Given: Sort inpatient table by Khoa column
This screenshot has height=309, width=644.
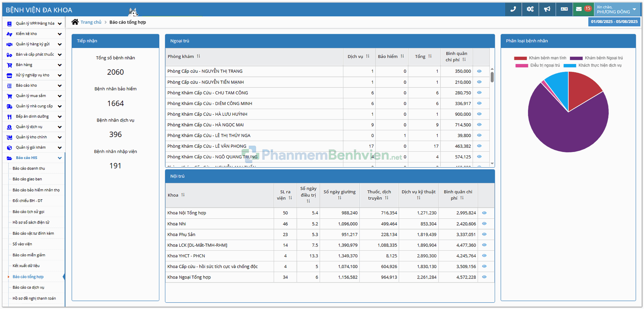Looking at the screenshot, I should point(183,195).
